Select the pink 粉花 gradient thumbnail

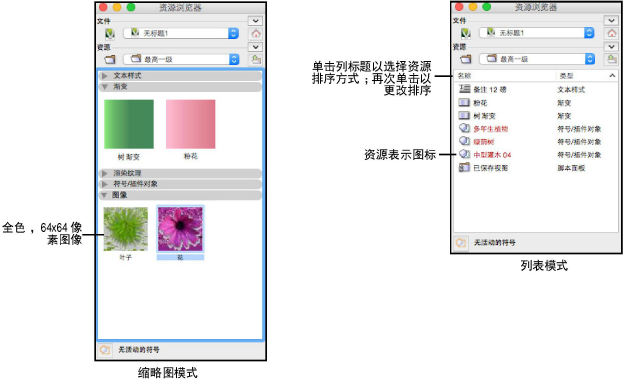click(x=191, y=124)
